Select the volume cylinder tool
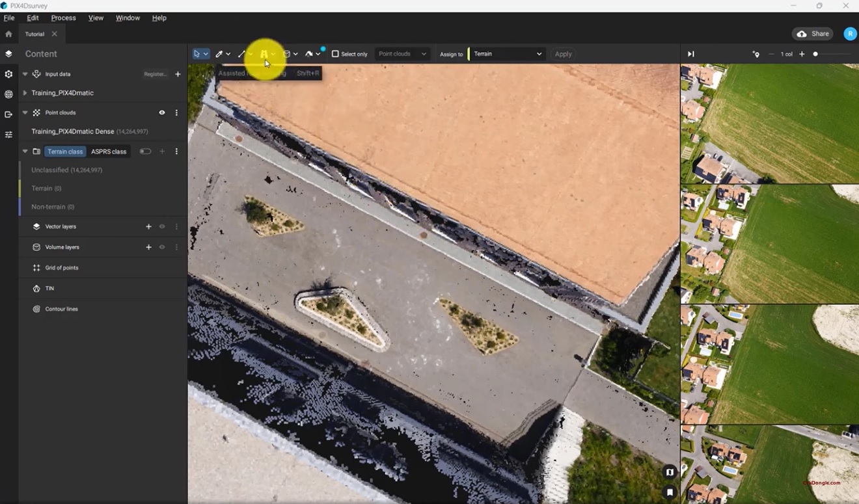The height and width of the screenshot is (504, 859). pyautogui.click(x=286, y=54)
